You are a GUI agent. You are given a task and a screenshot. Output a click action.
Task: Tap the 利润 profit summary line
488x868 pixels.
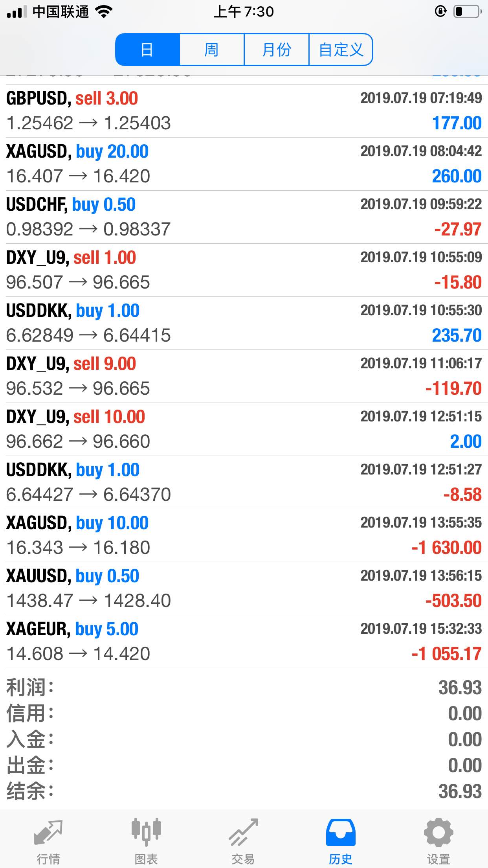(244, 688)
